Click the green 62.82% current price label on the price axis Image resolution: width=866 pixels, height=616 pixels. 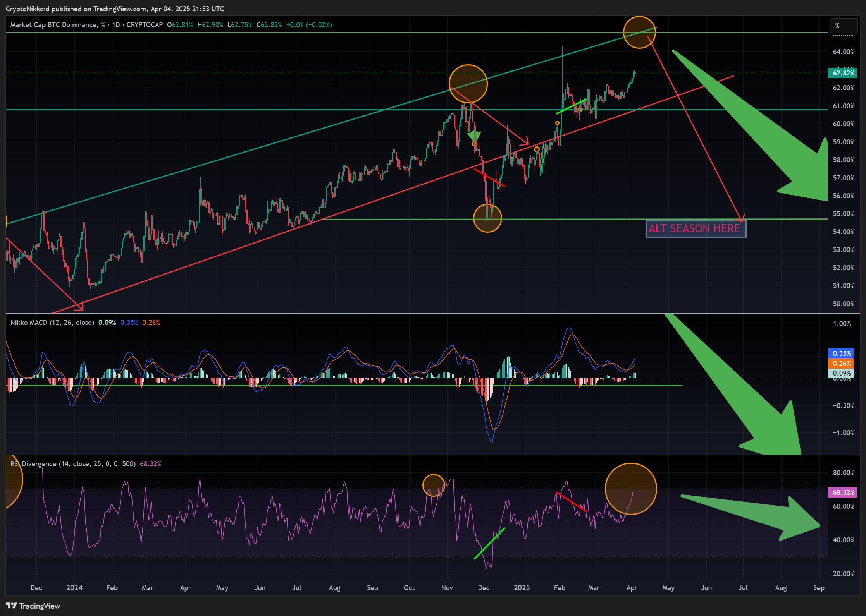(x=842, y=73)
